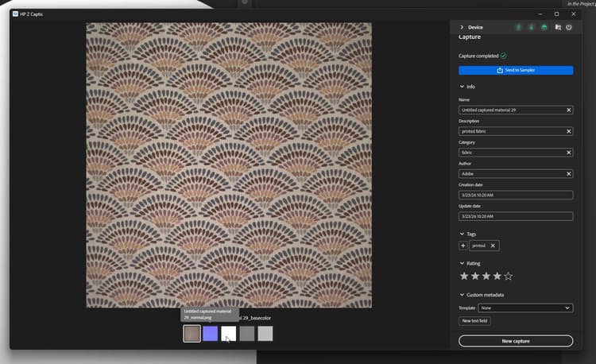Set rating to five stars
Screen dimensions: 596x364
[509, 276]
